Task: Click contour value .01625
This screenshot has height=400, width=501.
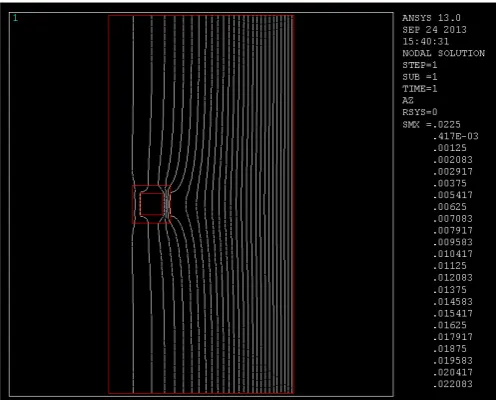Action: tap(450, 325)
